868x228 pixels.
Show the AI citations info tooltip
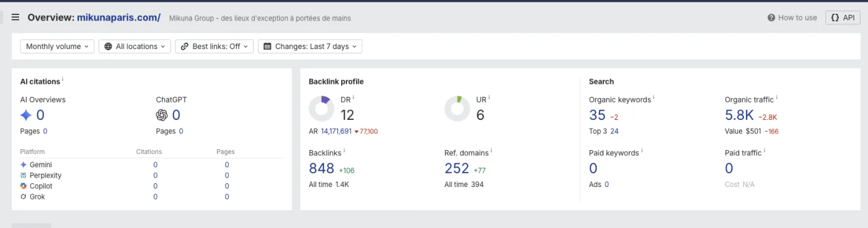63,80
